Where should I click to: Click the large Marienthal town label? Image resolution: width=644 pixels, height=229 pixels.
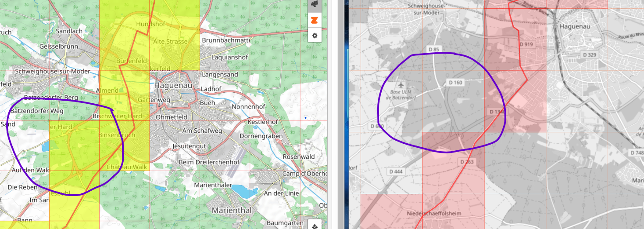232,211
